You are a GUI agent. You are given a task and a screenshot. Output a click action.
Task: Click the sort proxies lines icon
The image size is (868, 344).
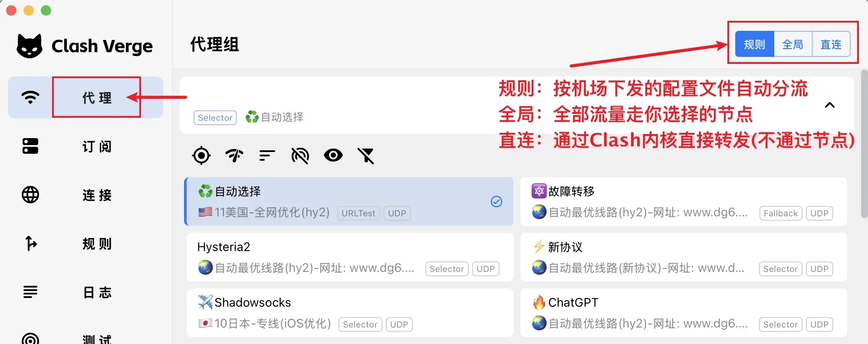click(x=267, y=155)
